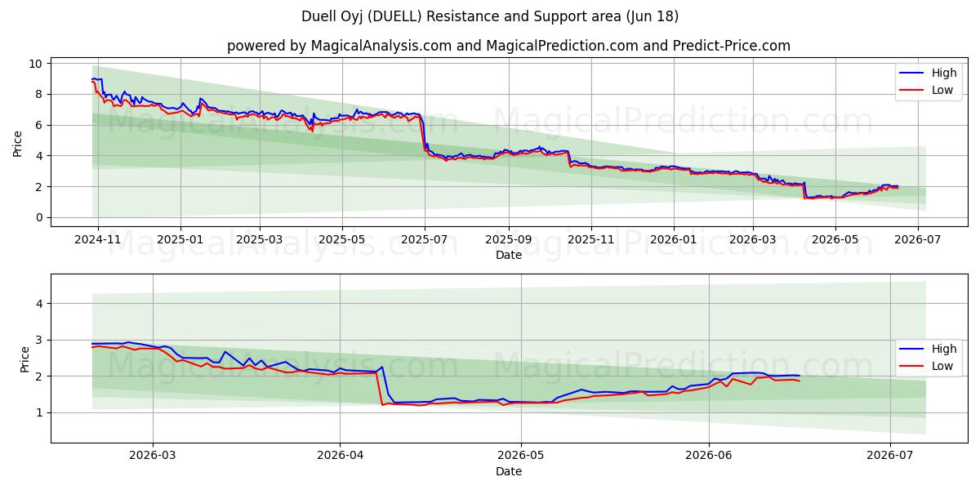
Task: Click the '2025-01' date tick label
Action: click(180, 239)
